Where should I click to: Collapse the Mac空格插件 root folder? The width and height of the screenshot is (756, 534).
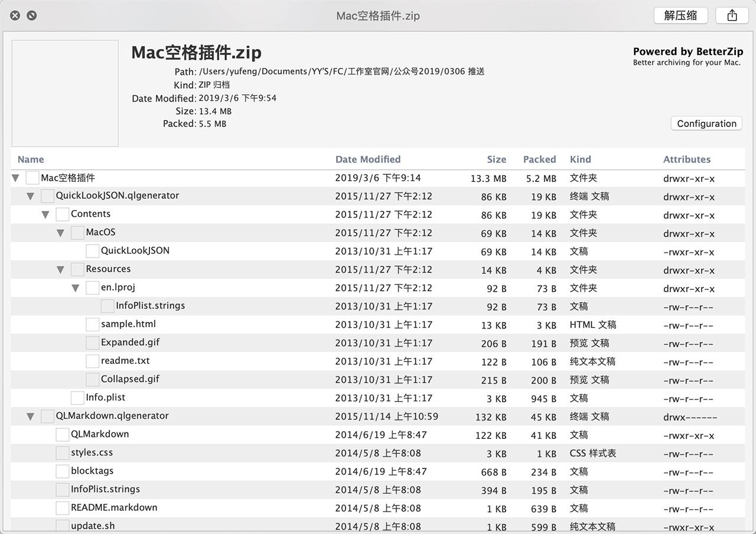tap(15, 178)
